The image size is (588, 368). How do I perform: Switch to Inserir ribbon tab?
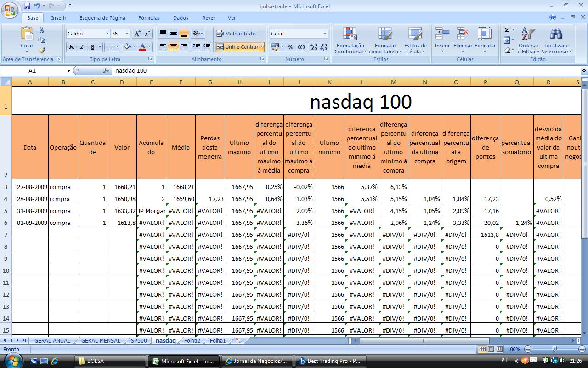coord(59,18)
